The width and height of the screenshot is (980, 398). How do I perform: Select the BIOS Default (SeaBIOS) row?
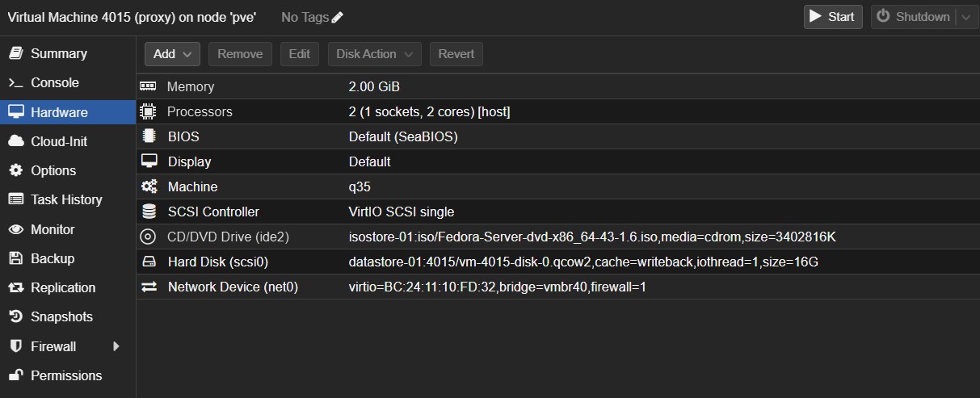pos(402,136)
